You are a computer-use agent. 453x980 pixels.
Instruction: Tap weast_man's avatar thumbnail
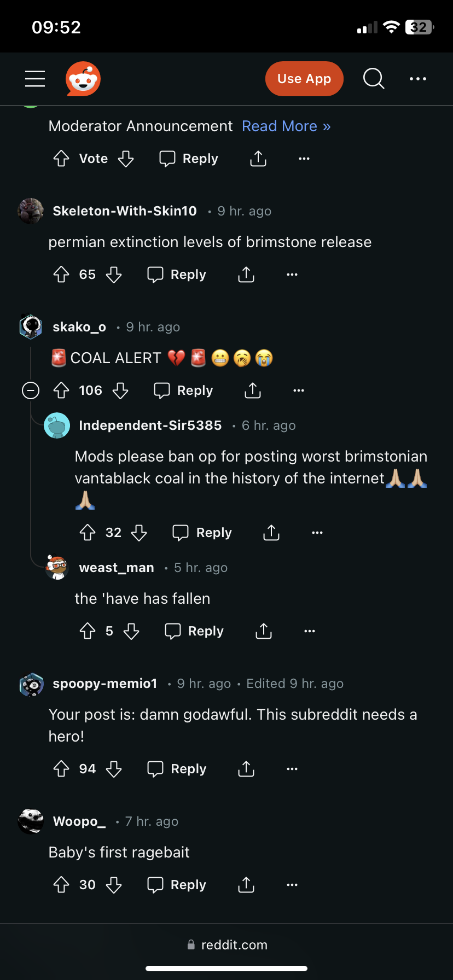[x=57, y=568]
